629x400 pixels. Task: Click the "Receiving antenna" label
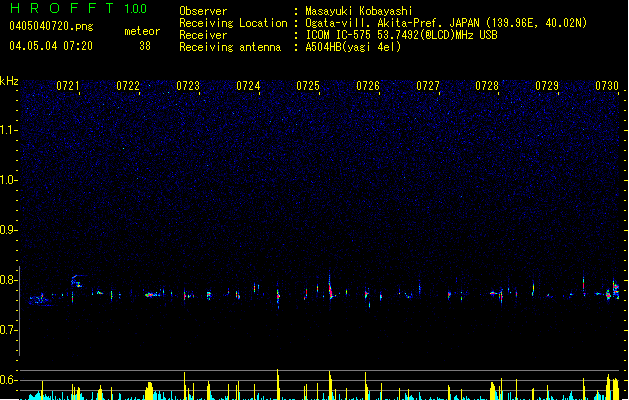click(x=230, y=47)
